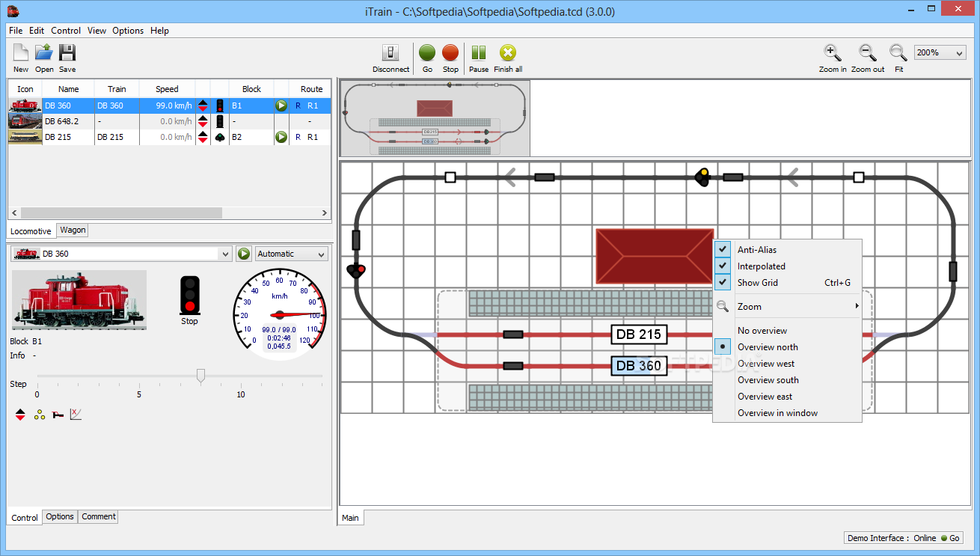Open the Edit menu
This screenshot has height=556, width=980.
point(37,31)
